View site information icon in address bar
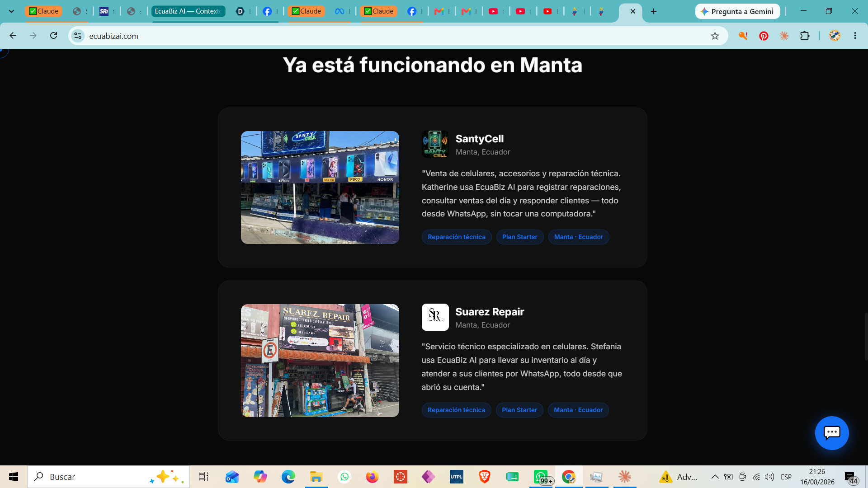 [x=78, y=36]
